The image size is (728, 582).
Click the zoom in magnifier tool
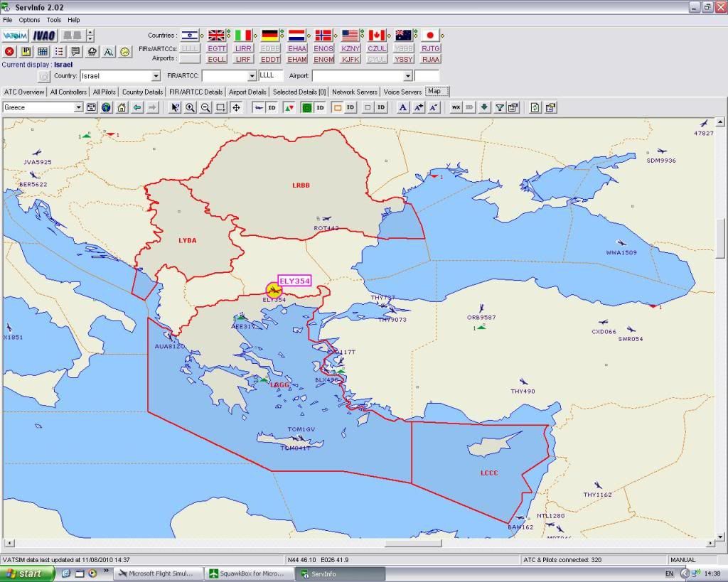(x=191, y=107)
